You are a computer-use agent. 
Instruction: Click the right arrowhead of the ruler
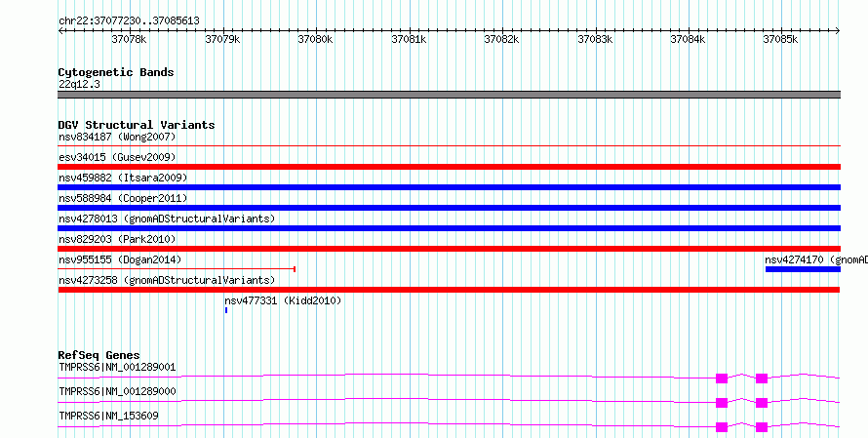pyautogui.click(x=838, y=31)
